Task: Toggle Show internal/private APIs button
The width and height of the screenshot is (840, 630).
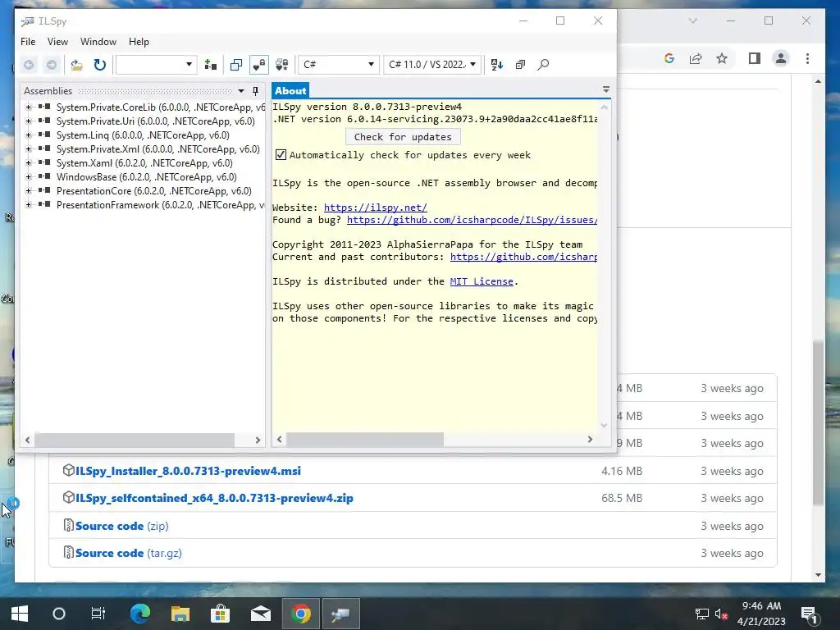Action: coord(258,65)
